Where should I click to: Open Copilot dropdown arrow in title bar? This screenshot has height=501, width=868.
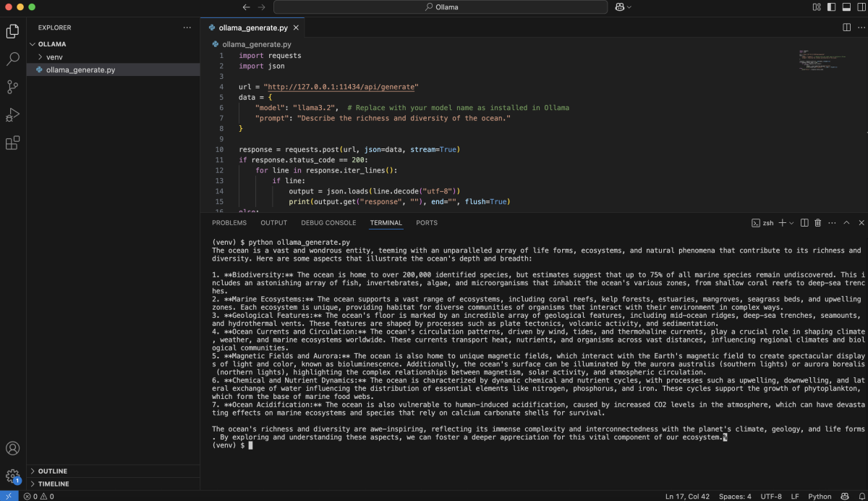[x=629, y=7]
